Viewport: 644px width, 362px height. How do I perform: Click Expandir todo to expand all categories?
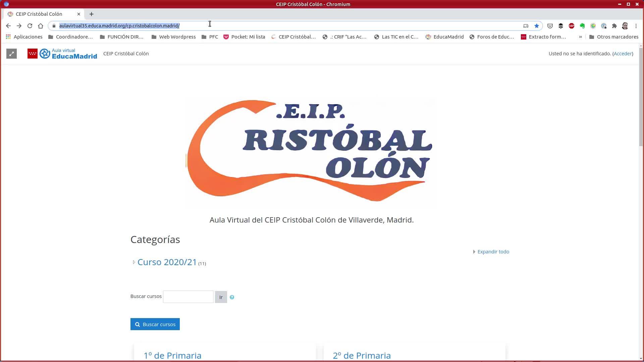(493, 252)
